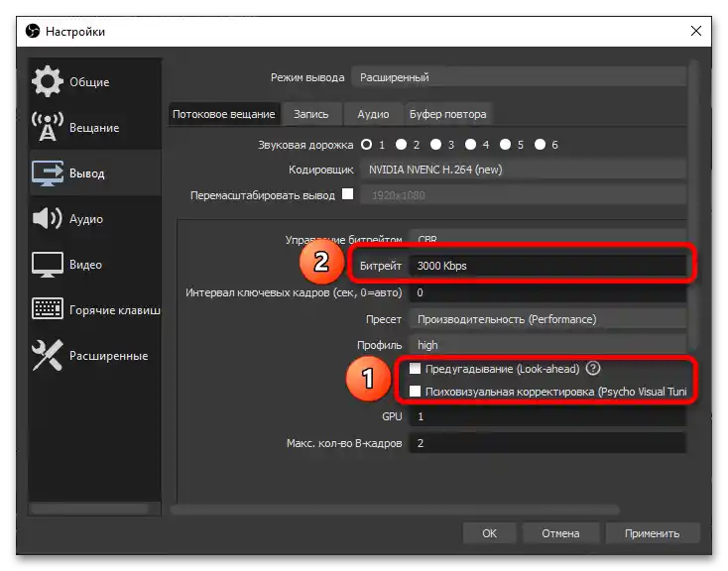Open the Вещание settings category label
This screenshot has height=571, width=728.
pos(94,128)
